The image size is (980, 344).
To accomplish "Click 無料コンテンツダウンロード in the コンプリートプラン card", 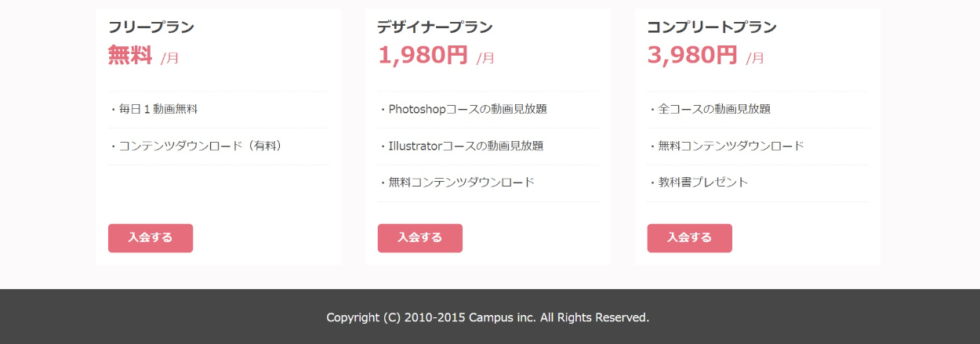I will (x=727, y=146).
